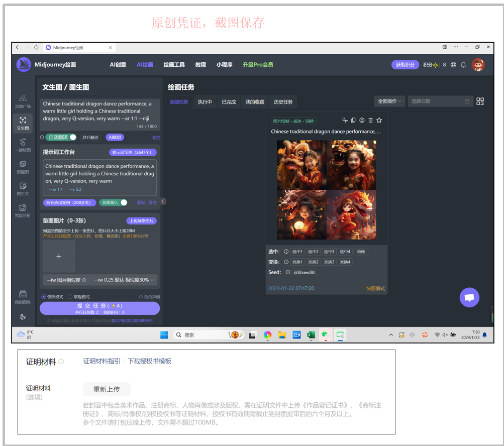This screenshot has width=504, height=446.
Task: Open the 选择日期 date picker
Action: click(440, 101)
